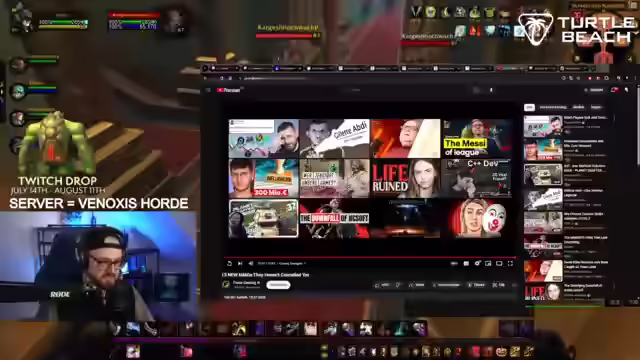The image size is (640, 360).
Task: Like the video with thumbs-up
Action: (383, 285)
